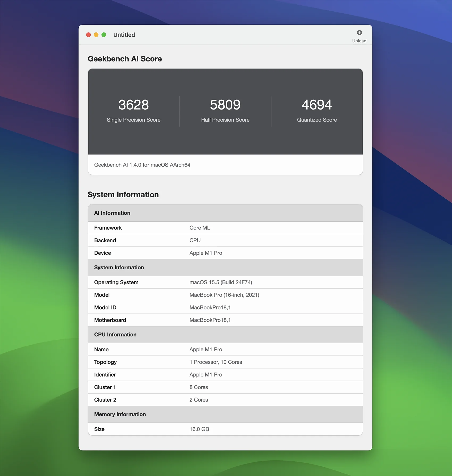Select Apple M1 Pro in Name row
452x476 pixels.
point(206,349)
